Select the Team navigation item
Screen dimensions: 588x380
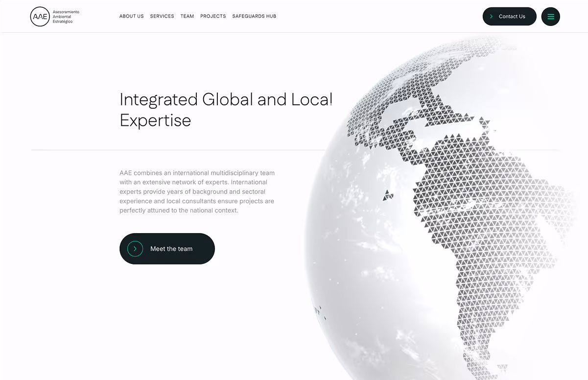(x=187, y=16)
